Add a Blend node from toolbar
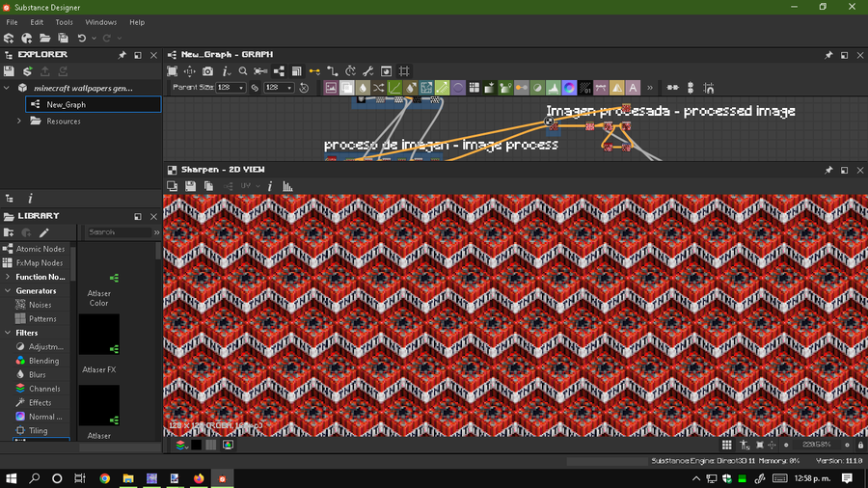This screenshot has width=868, height=488. pos(346,88)
